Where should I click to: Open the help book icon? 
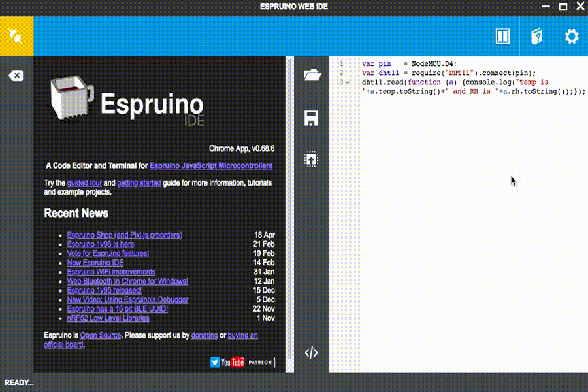coord(536,37)
